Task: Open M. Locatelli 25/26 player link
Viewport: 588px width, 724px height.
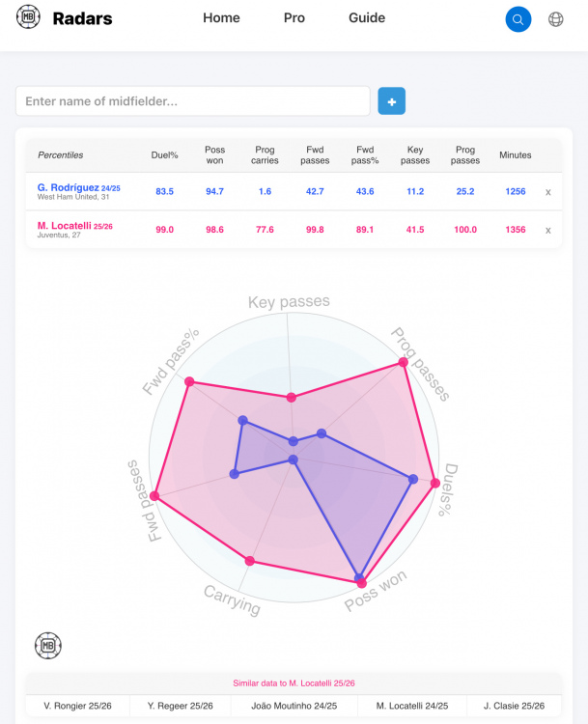Action: point(75,226)
